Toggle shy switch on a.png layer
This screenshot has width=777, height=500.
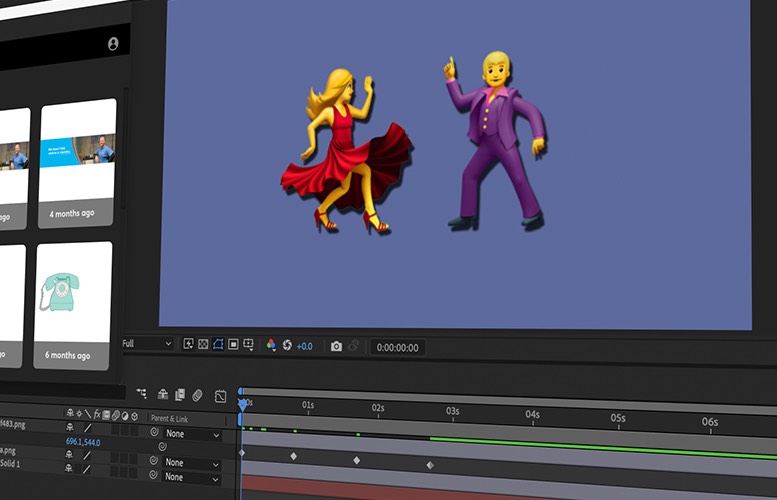tap(69, 454)
